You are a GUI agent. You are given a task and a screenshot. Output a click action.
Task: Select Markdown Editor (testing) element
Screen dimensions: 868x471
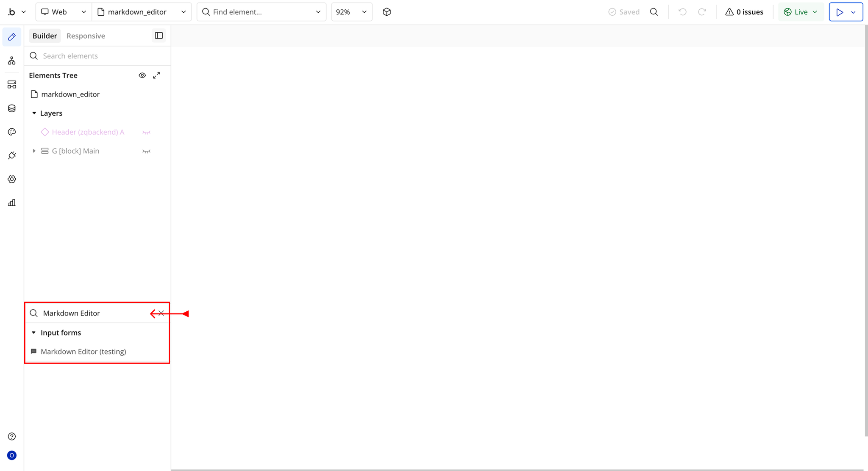pos(83,352)
